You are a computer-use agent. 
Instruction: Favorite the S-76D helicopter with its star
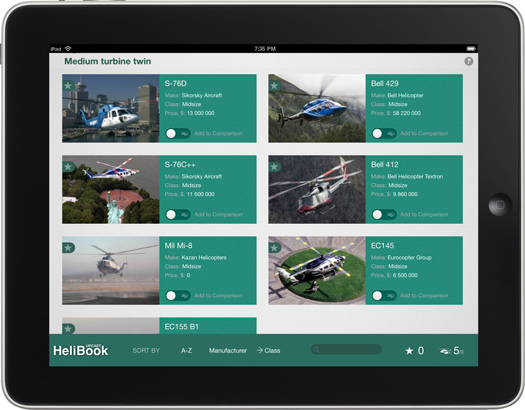click(68, 86)
